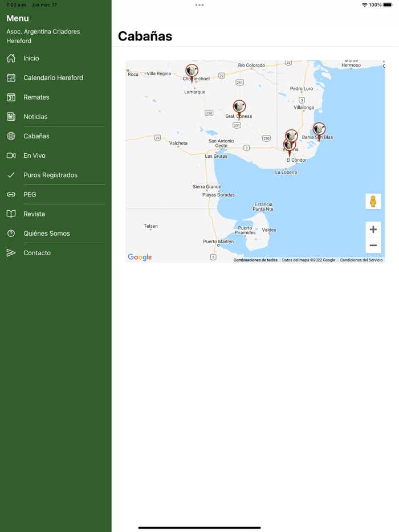Click Combinaciones de teclas on the map

(255, 260)
